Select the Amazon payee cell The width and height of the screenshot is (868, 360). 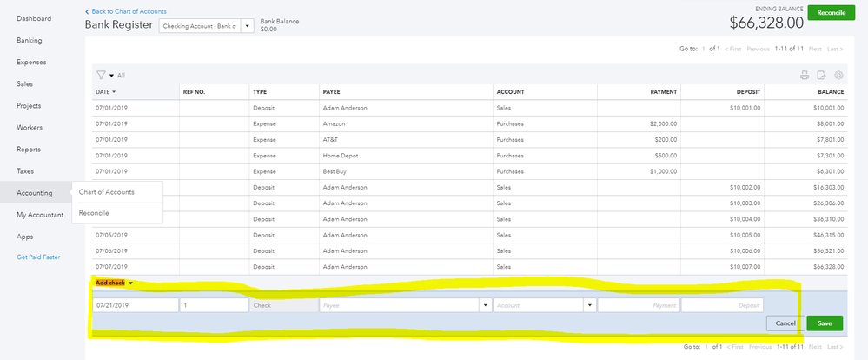point(407,124)
